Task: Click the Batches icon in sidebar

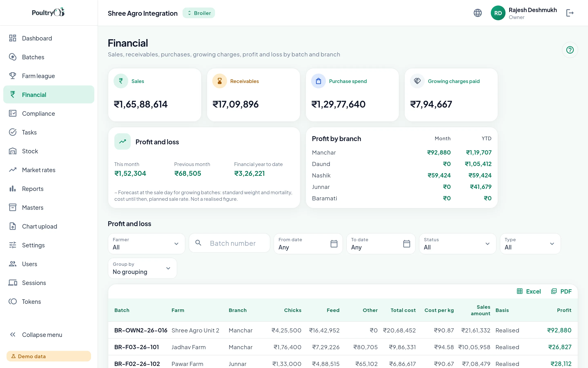Action: point(13,57)
